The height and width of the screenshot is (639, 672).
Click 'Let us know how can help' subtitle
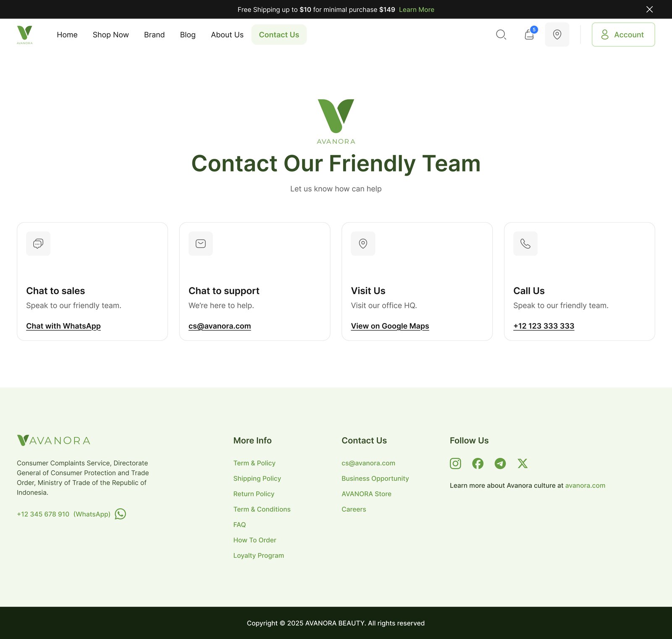[336, 189]
